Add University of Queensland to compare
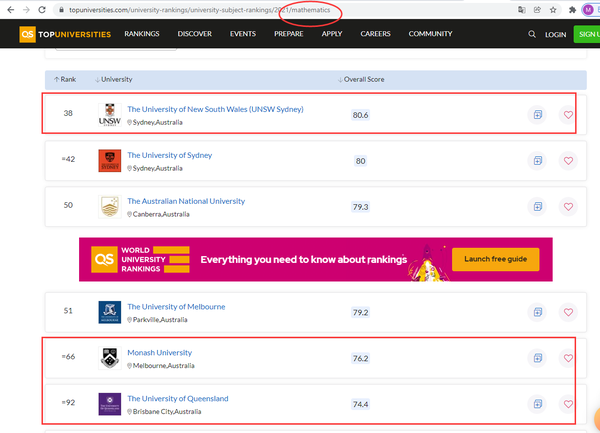Viewport: 600px width, 433px height. [538, 404]
